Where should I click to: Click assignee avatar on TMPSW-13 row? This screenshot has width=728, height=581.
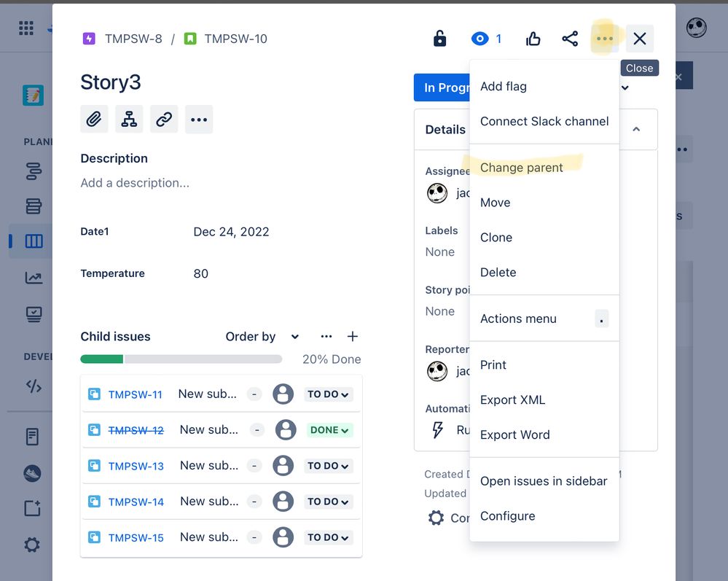tap(283, 466)
